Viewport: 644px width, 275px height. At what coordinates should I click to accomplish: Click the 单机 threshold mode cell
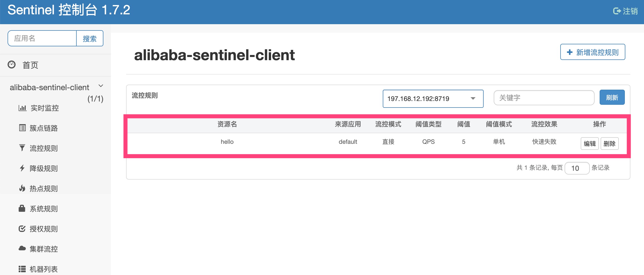[499, 142]
